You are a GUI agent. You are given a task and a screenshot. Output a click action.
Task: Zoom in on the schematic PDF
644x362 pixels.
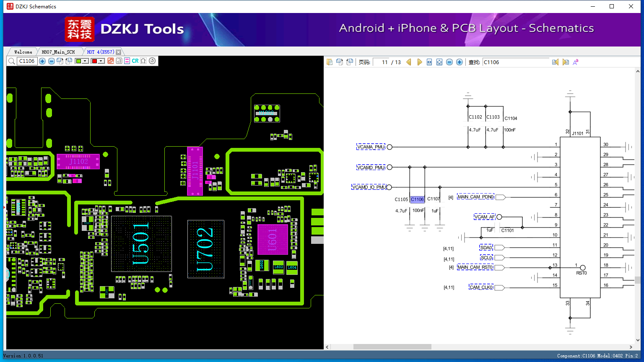pyautogui.click(x=460, y=62)
